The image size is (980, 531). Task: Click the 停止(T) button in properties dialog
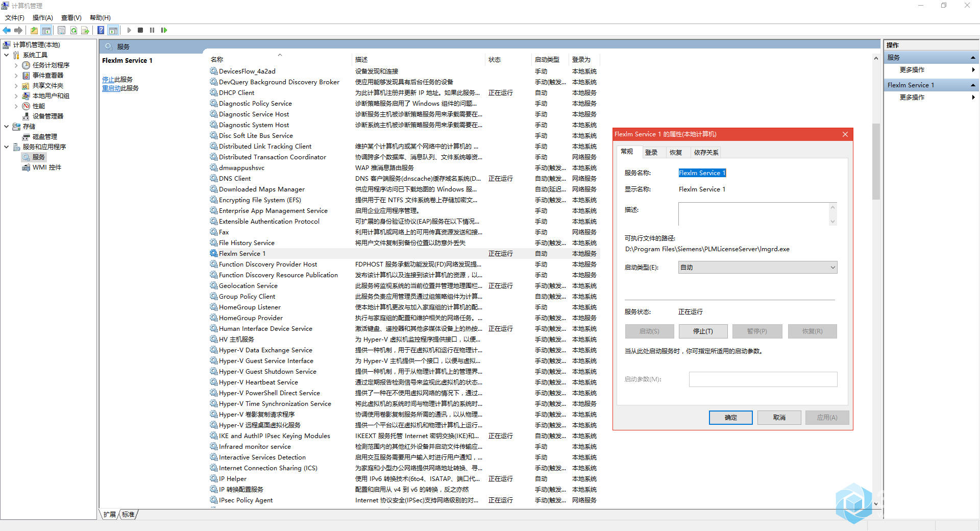(x=703, y=331)
